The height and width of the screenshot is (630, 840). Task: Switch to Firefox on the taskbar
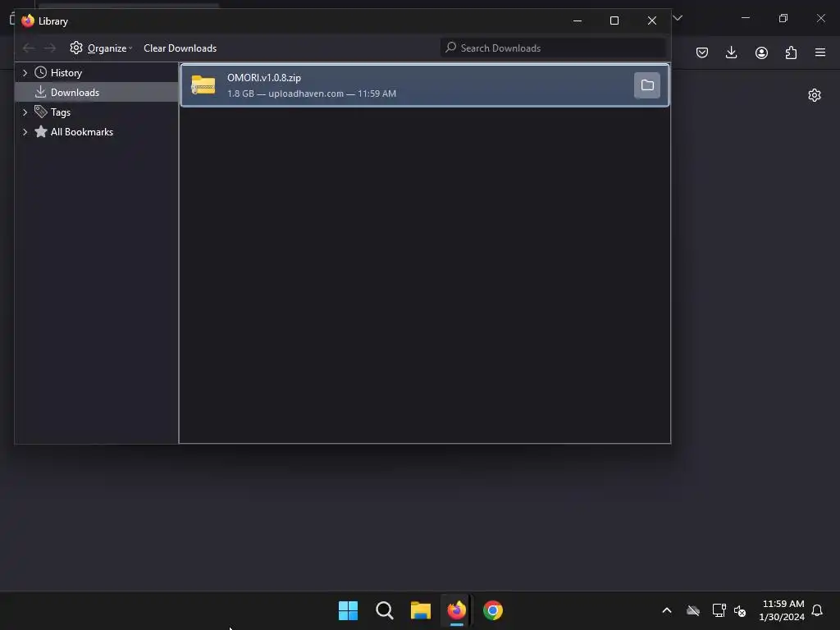click(x=456, y=610)
